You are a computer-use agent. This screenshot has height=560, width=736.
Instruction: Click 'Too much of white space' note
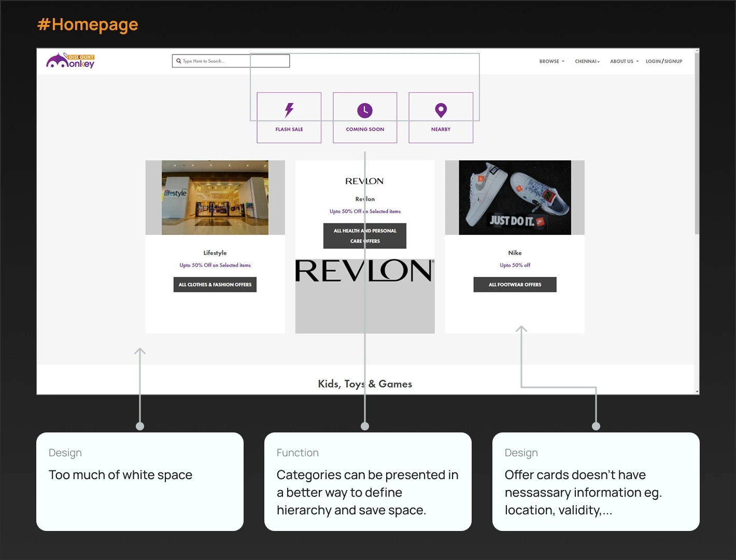tap(120, 475)
